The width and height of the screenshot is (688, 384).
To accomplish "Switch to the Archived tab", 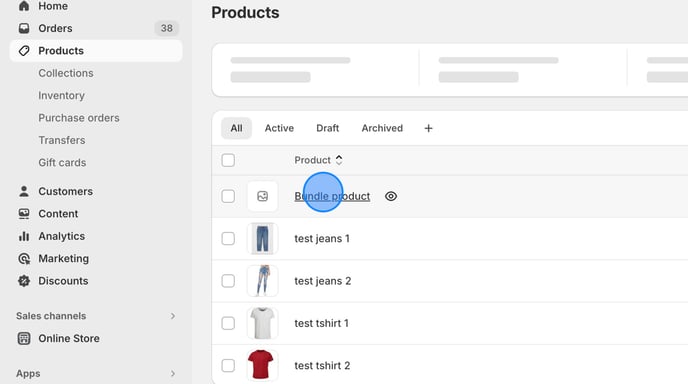I will point(382,128).
